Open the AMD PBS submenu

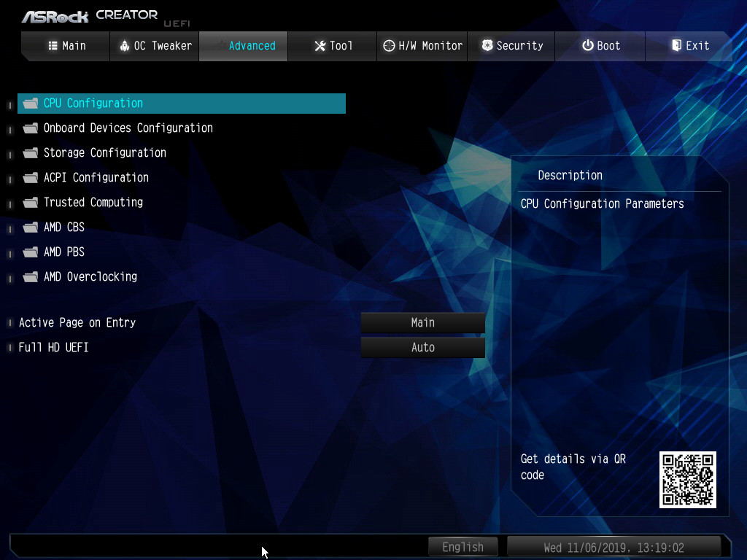coord(64,252)
